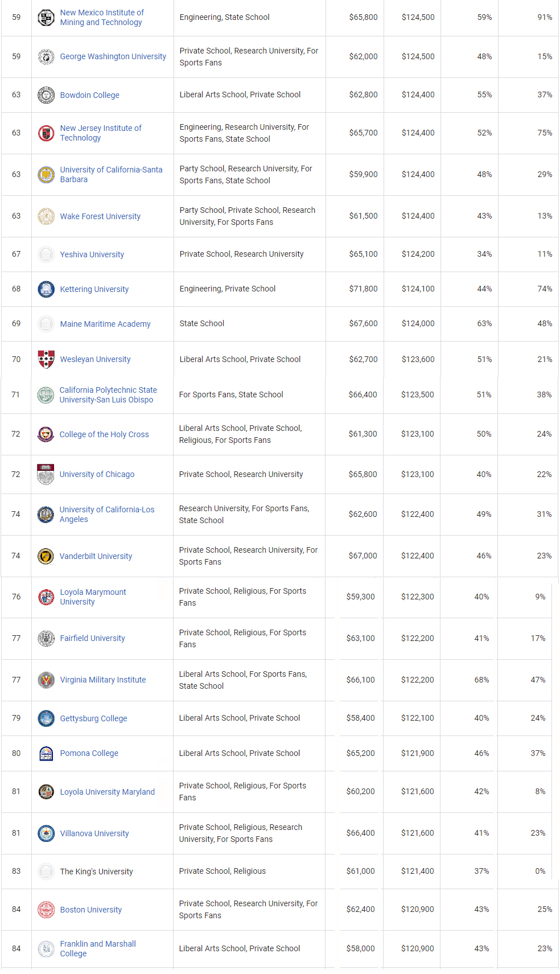Open the Maine Maritime Academy link
This screenshot has width=560, height=974.
point(105,324)
